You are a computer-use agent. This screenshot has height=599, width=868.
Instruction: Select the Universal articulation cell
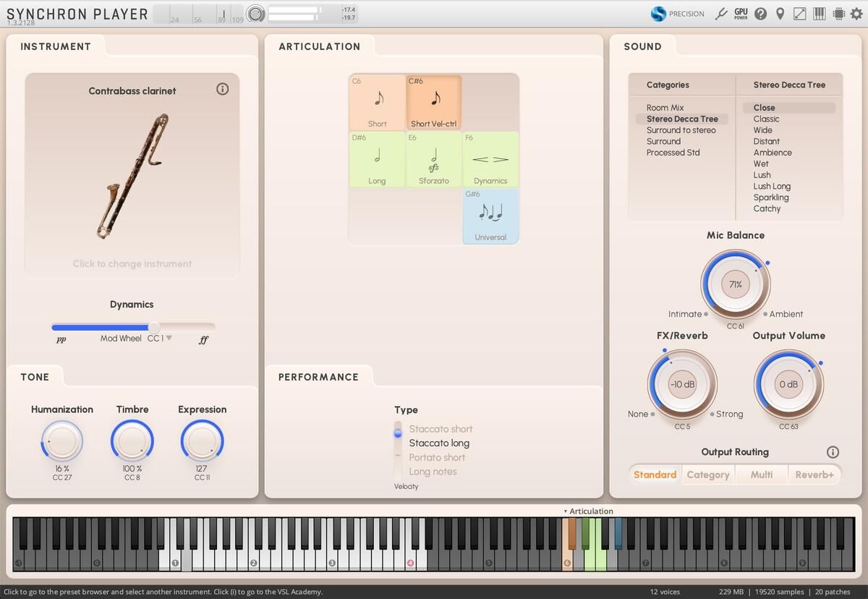[490, 216]
